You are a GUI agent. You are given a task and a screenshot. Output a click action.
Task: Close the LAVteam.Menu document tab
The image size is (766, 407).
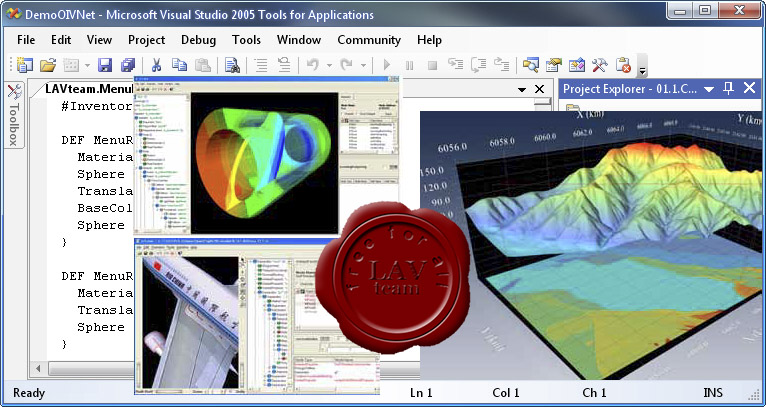(x=539, y=89)
